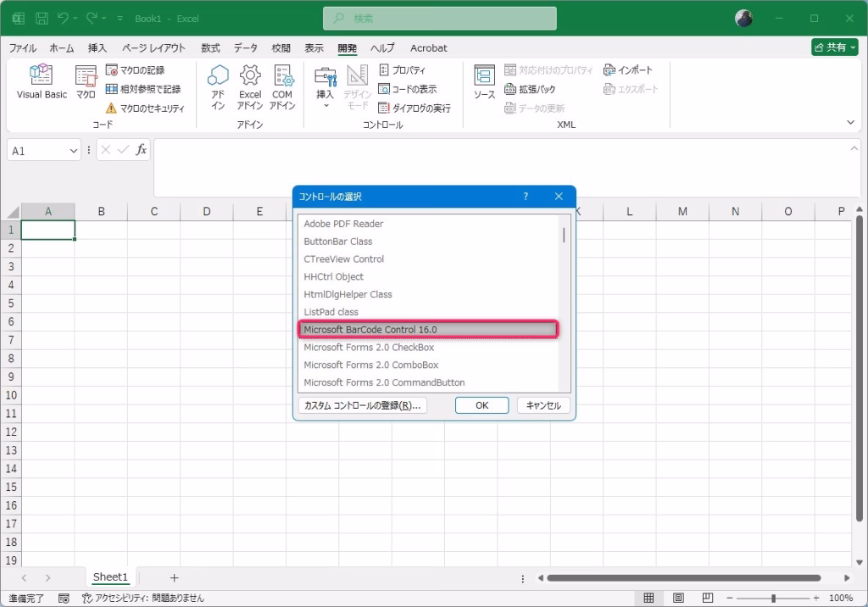Open the Macros (マクロ) dialog

tap(86, 82)
